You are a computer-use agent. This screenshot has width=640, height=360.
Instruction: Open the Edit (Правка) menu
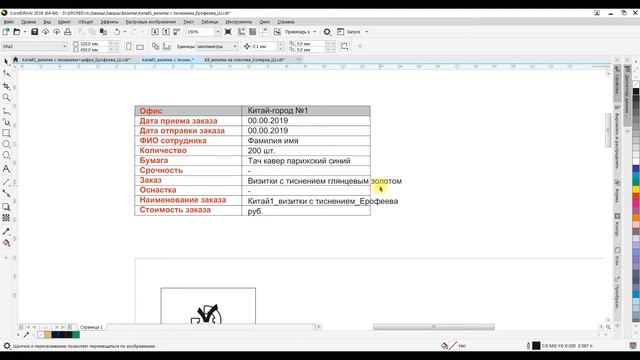[29, 22]
